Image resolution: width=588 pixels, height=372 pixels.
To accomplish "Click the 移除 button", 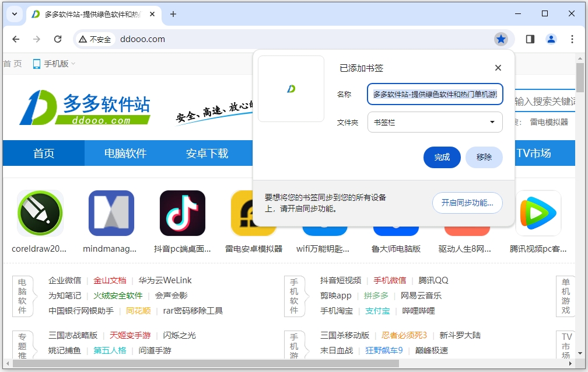I will click(x=484, y=157).
